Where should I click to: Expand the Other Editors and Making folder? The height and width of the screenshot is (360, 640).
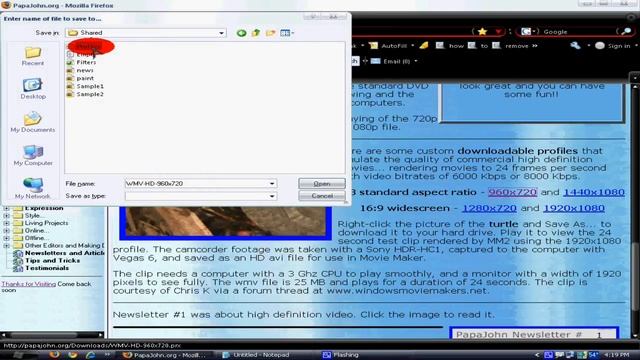7,246
